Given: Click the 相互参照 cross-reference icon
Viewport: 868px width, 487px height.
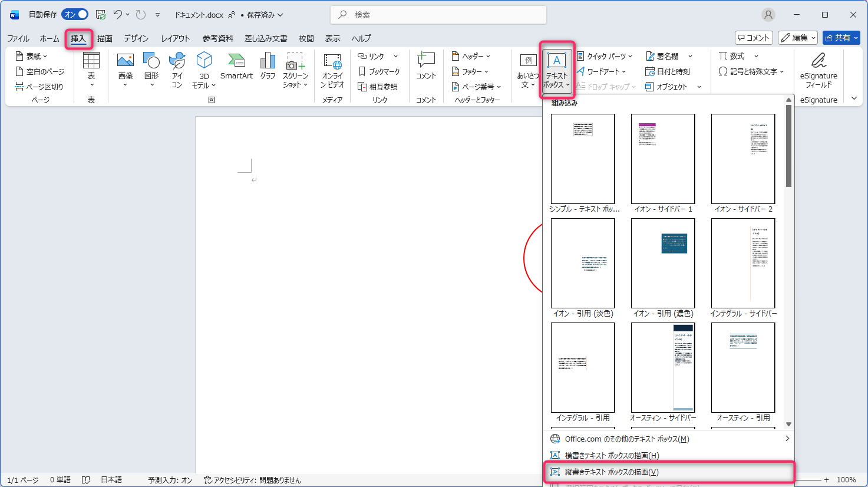Looking at the screenshot, I should tap(378, 87).
